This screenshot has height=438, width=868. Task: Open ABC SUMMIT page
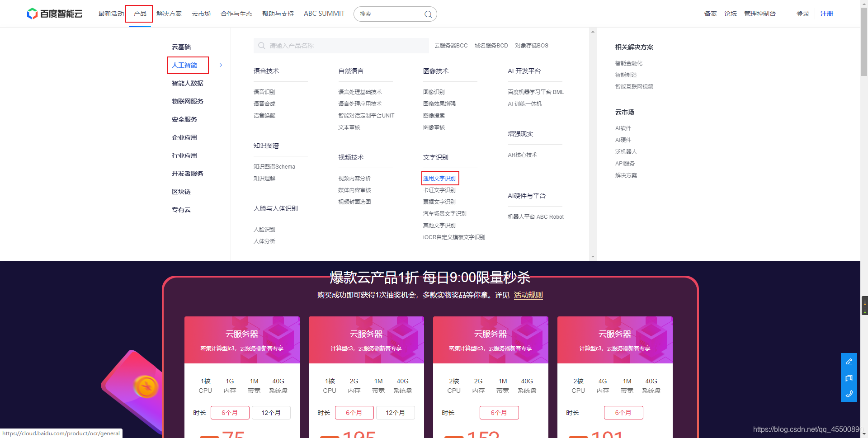324,14
